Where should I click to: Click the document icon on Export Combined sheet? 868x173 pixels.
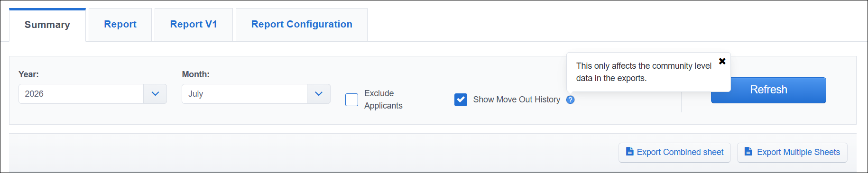click(x=629, y=152)
